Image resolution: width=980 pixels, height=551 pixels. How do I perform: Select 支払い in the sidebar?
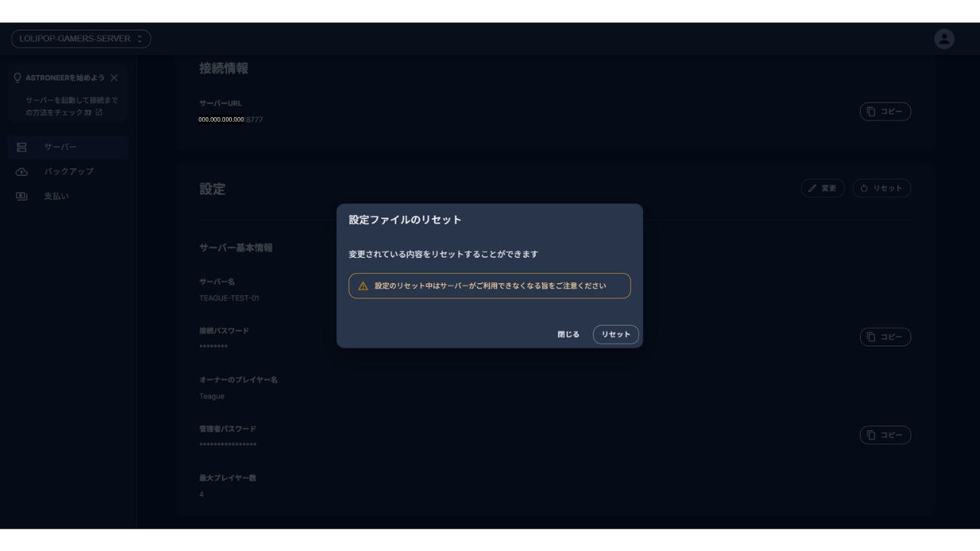click(x=68, y=196)
